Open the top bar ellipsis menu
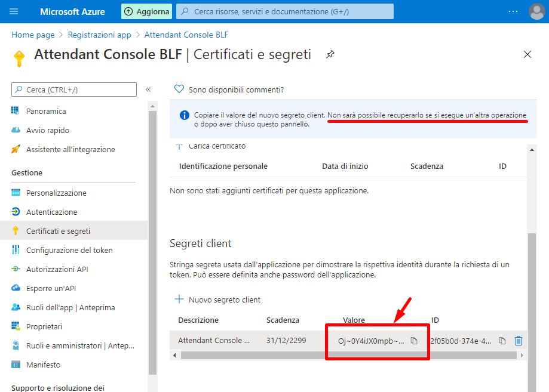549x392 pixels. point(513,11)
